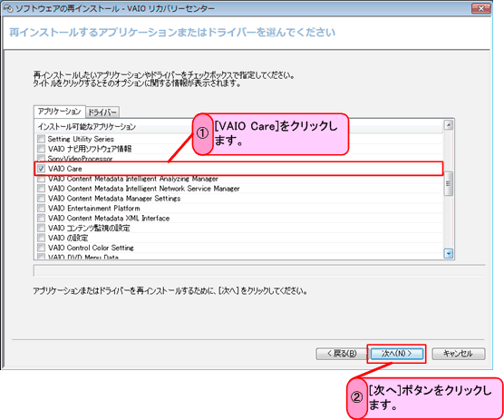Click the VAIO Recovery Center title bar icon
Image resolution: width=504 pixels, height=420 pixels.
[x=8, y=9]
